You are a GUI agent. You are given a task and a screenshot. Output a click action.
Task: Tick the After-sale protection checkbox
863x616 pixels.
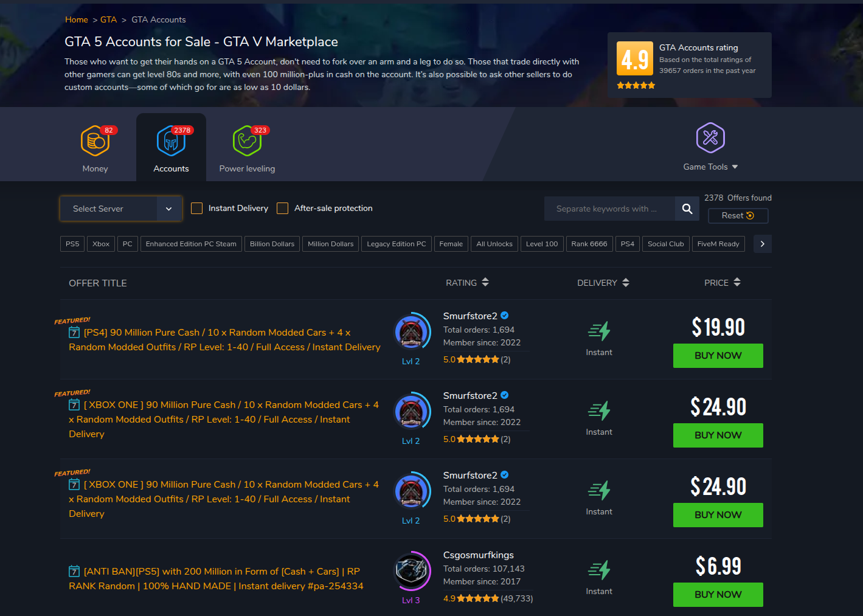point(282,208)
